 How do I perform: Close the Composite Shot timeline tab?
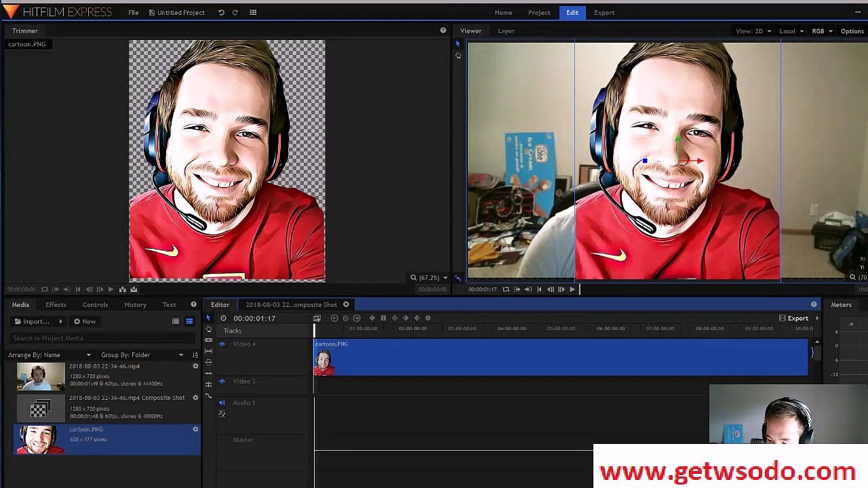coord(346,304)
